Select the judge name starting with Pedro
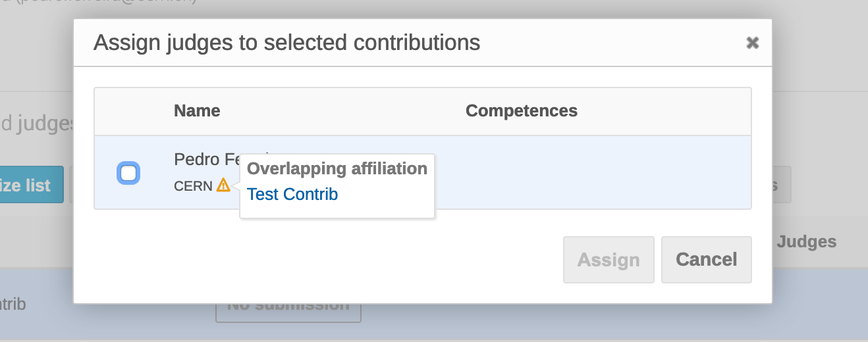Screen dimensions: 868x342 point(207,159)
